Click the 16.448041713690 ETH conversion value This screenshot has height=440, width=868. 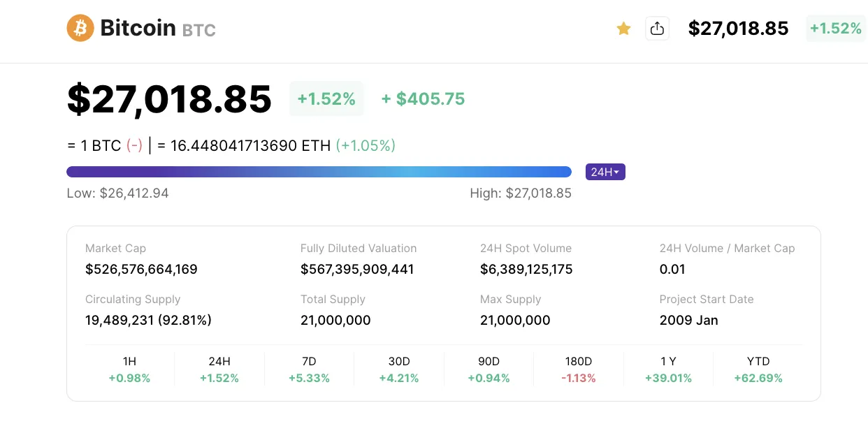[250, 145]
